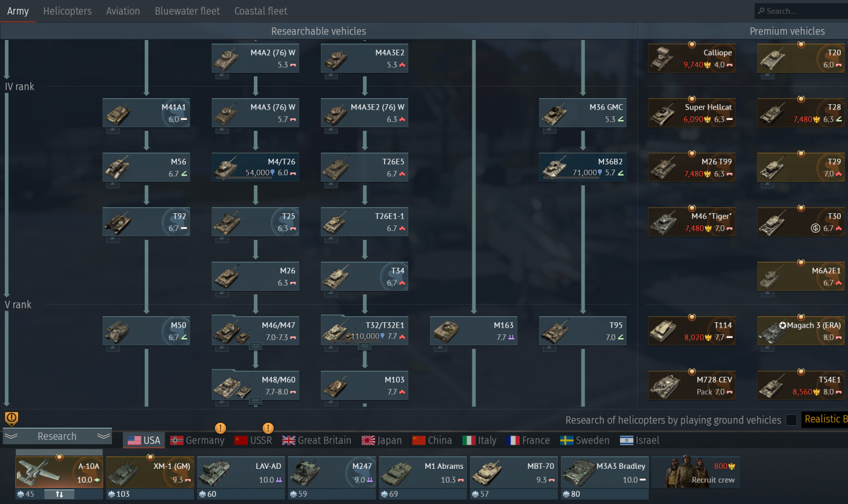Select the M103 tank card

(x=364, y=385)
